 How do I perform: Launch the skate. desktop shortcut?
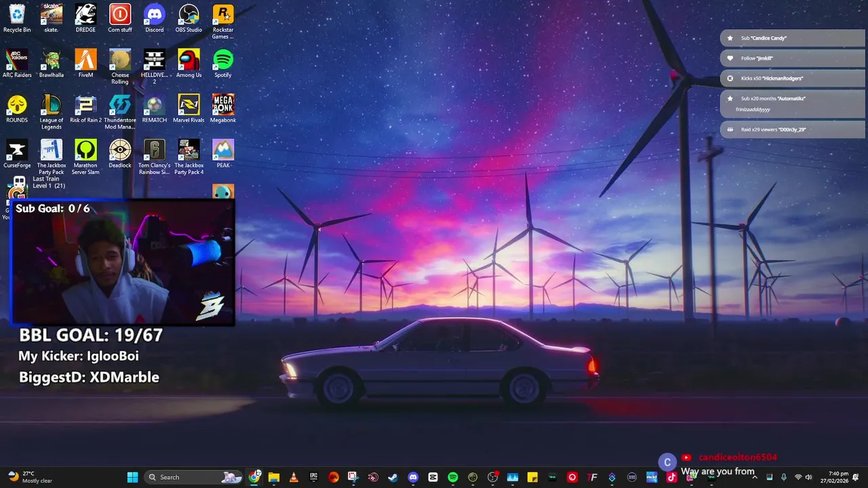(x=52, y=18)
